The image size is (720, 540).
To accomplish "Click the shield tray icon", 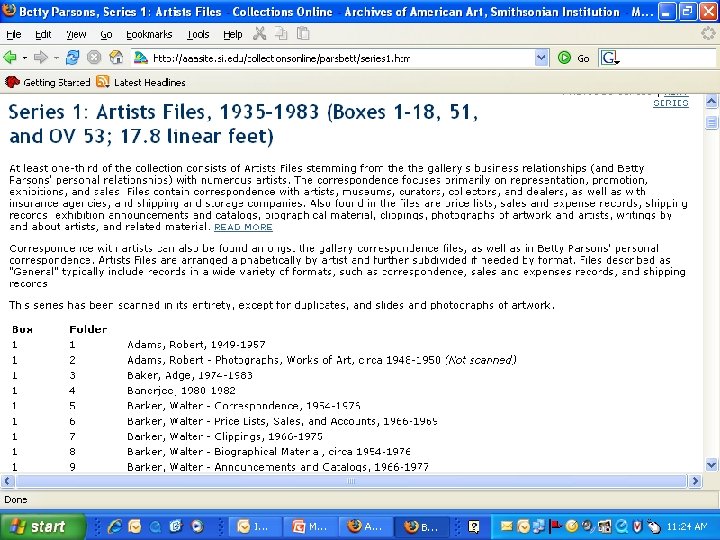I will (x=637, y=526).
